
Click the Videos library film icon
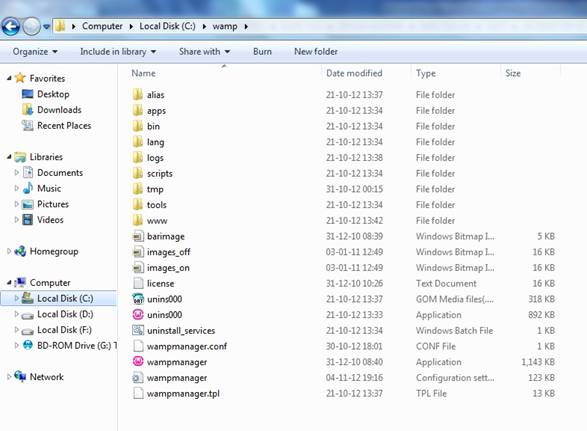28,219
